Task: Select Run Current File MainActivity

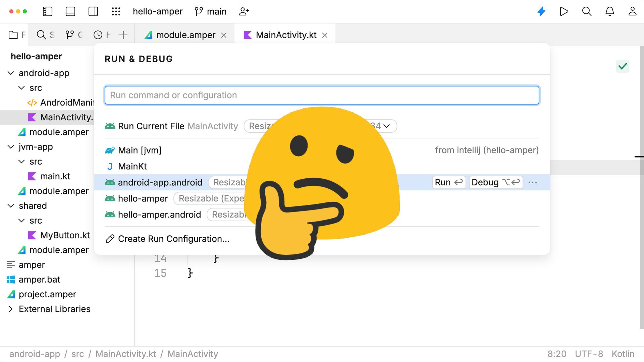Action: [x=171, y=126]
